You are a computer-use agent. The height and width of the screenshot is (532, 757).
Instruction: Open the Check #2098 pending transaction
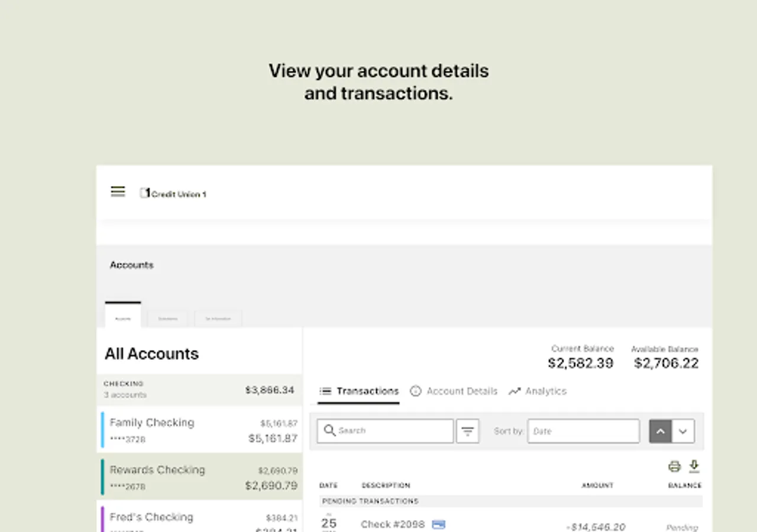[393, 524]
